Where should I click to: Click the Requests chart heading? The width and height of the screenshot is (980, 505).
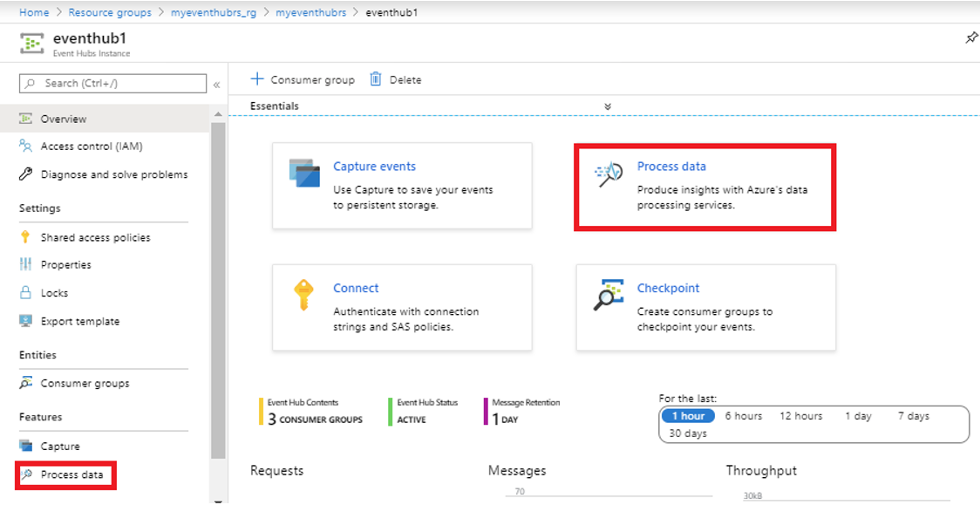pyautogui.click(x=277, y=471)
